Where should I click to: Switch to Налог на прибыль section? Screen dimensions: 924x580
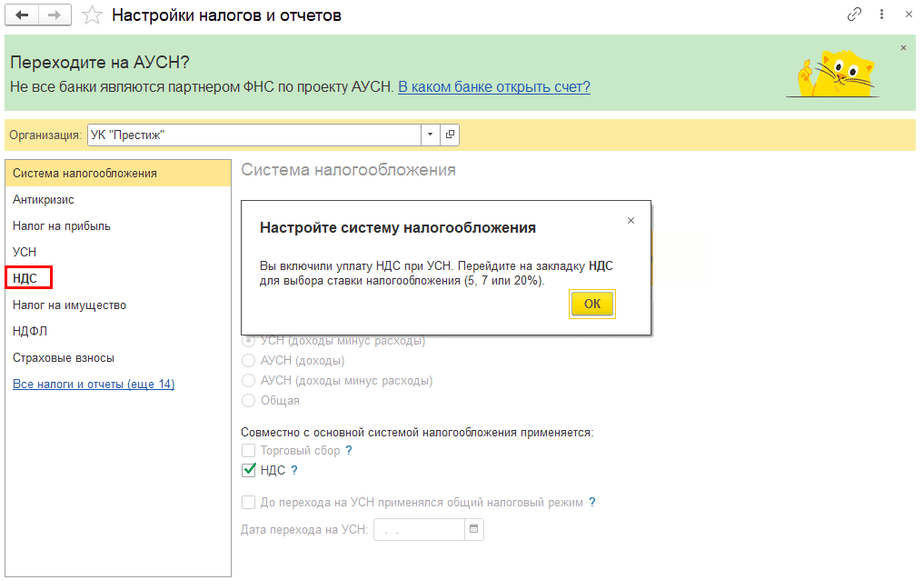click(62, 225)
